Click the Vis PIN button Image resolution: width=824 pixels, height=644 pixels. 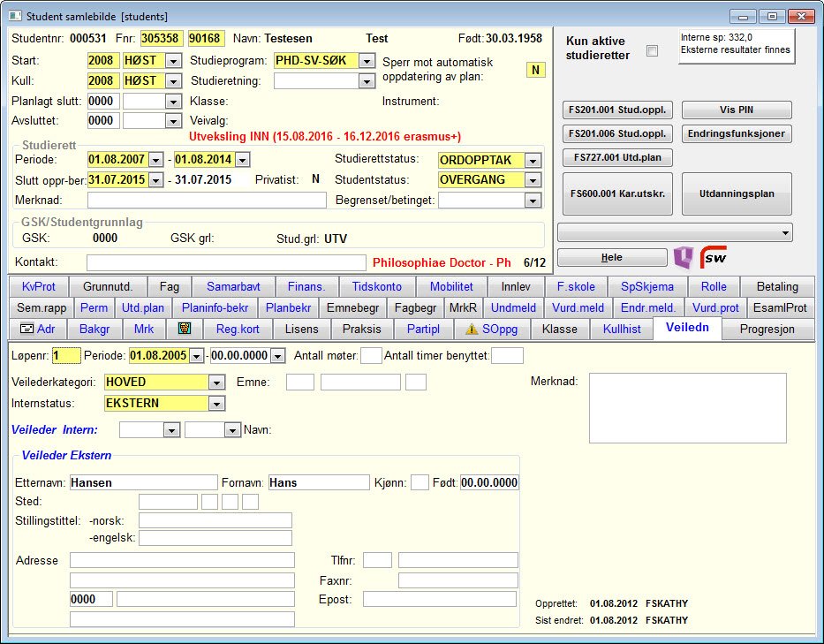point(737,110)
